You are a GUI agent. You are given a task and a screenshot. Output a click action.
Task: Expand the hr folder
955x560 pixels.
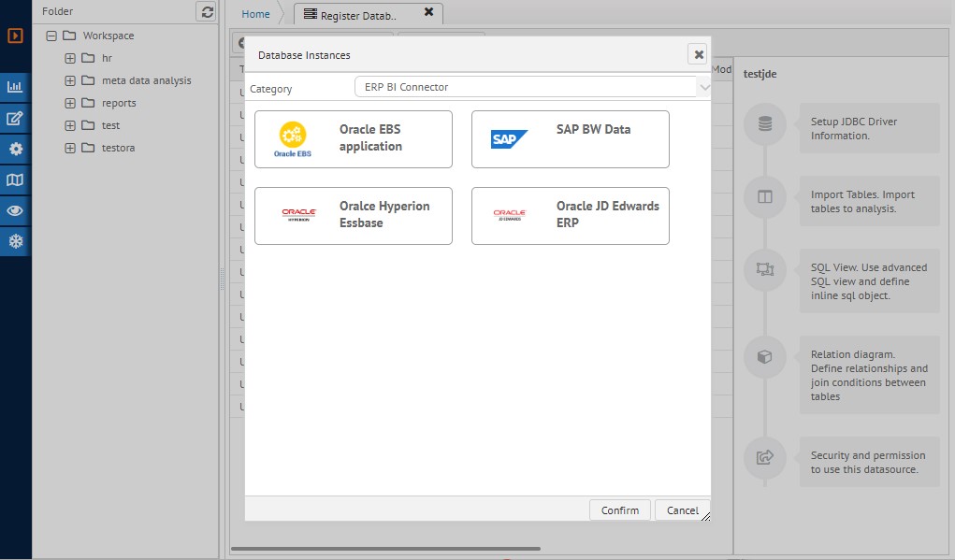(70, 58)
